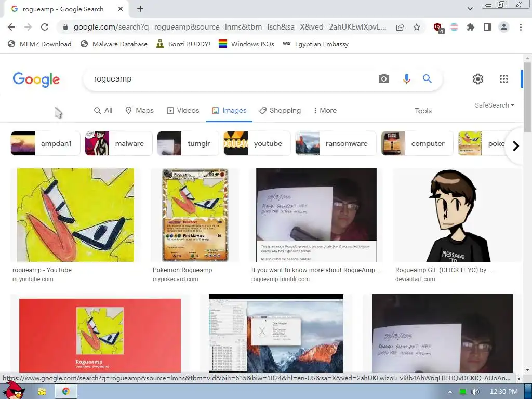Screen dimensions: 532x399
Task: Click the page vertical scrollbar thumb
Action: pos(527,98)
